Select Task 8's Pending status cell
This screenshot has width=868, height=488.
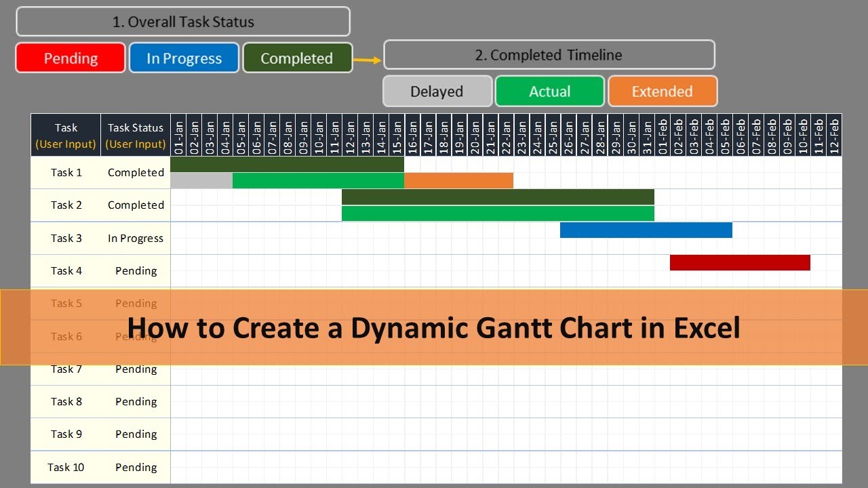(x=136, y=402)
